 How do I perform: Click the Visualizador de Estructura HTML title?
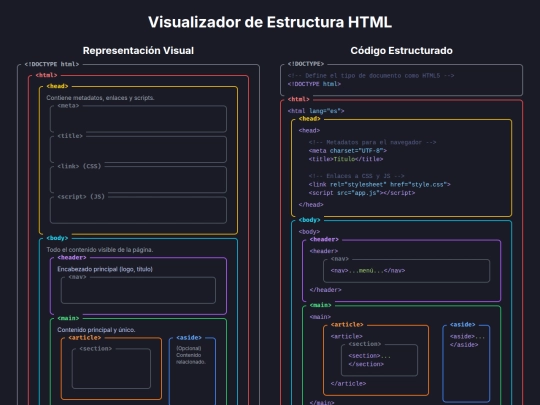click(x=270, y=22)
